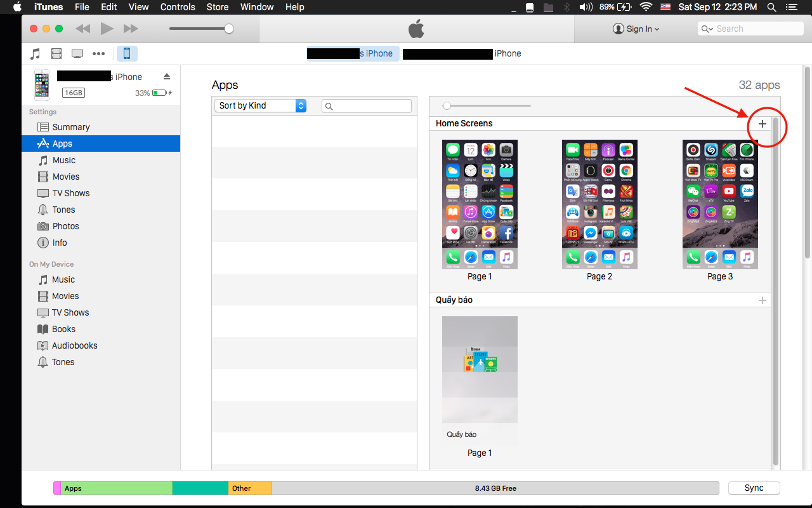Screen dimensions: 812x508
Task: Open TV Shows under On My Device
Action: (101, 312)
